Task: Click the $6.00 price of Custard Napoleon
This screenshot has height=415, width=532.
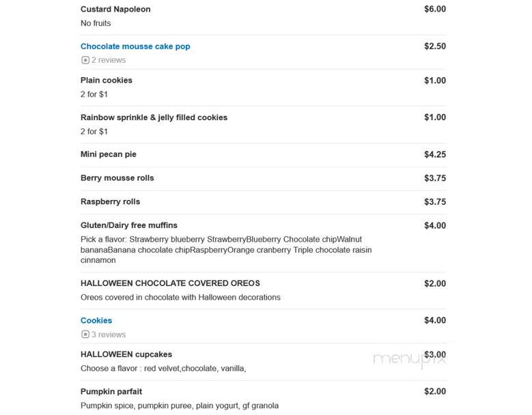Action: 435,9
